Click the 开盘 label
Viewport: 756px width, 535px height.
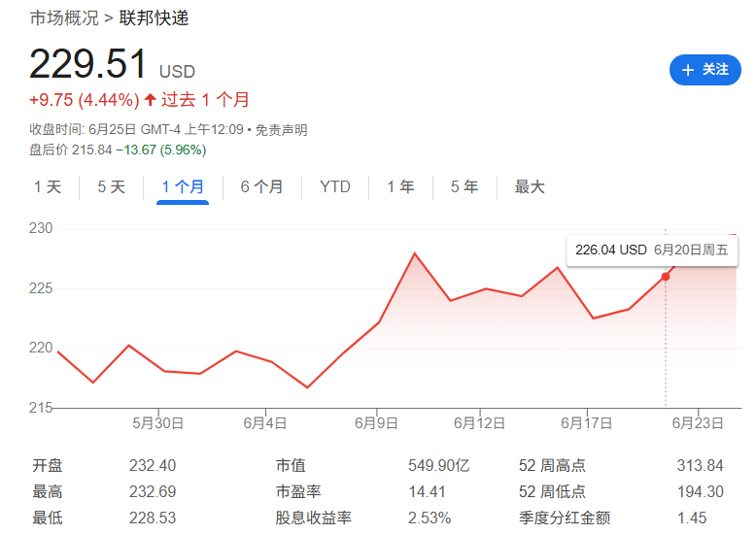(x=48, y=466)
